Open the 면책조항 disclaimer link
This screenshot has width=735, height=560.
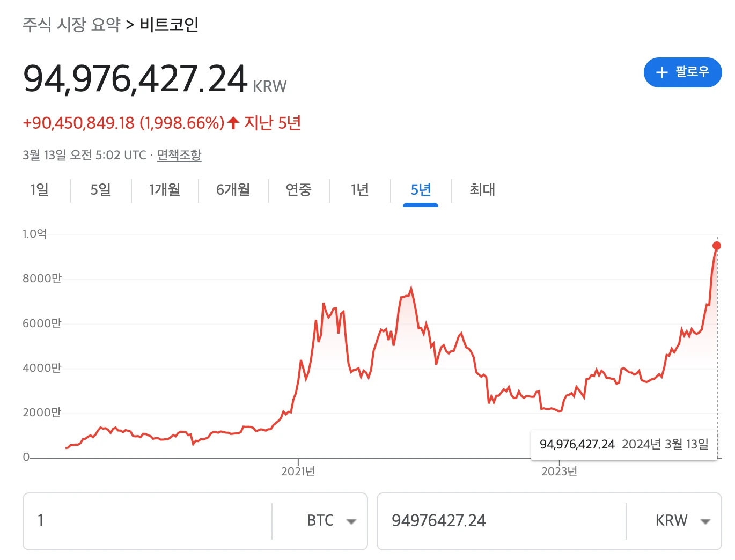tap(179, 155)
